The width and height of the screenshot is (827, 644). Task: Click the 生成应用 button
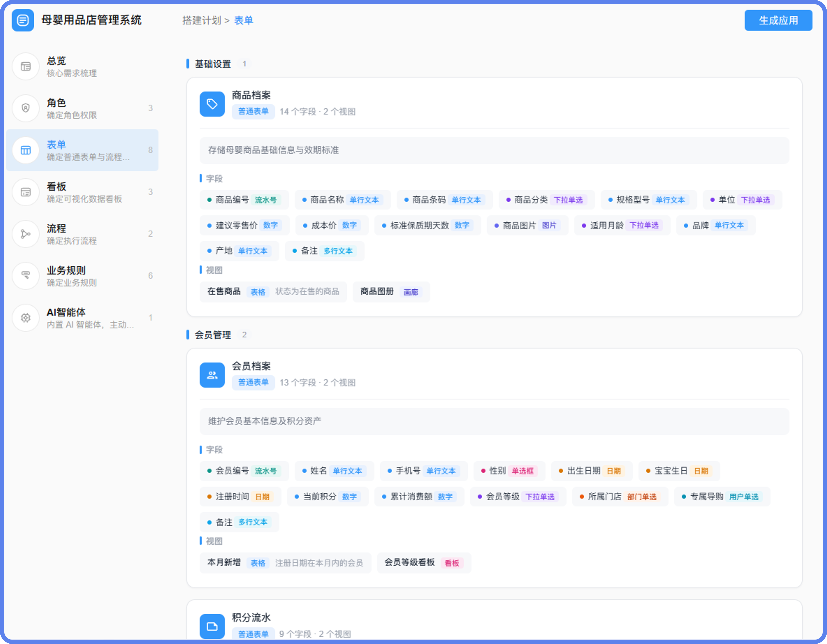click(778, 20)
